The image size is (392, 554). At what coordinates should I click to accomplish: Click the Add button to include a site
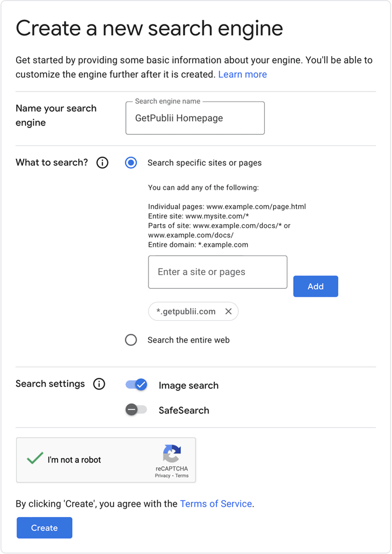315,286
